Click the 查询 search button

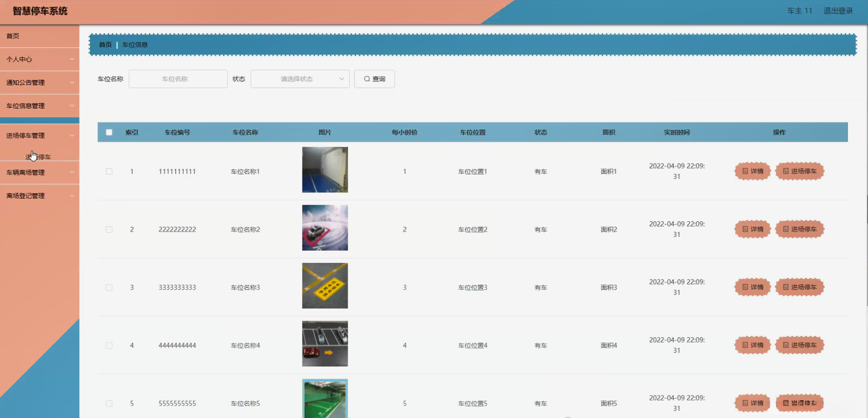pyautogui.click(x=374, y=79)
